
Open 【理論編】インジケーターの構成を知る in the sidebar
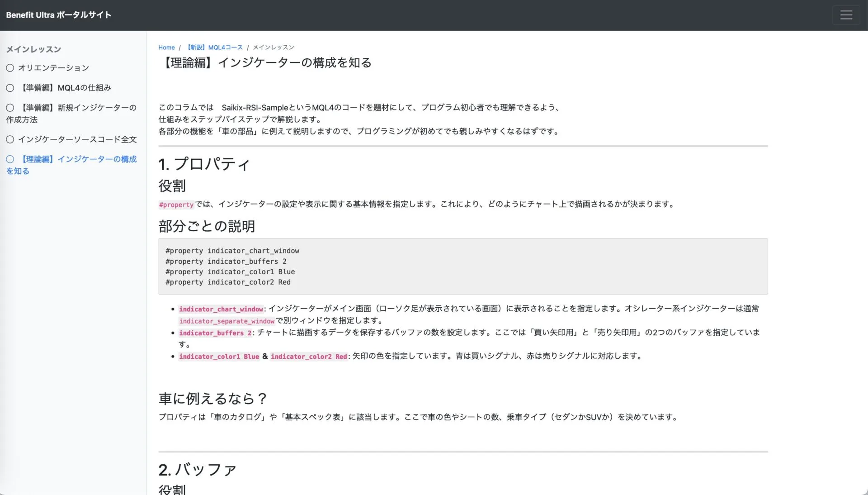pyautogui.click(x=79, y=159)
